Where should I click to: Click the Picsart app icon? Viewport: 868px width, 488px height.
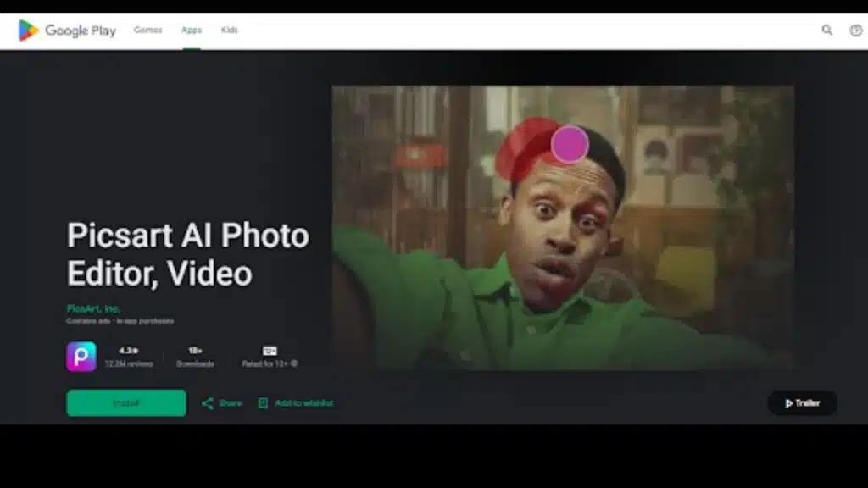tap(81, 357)
